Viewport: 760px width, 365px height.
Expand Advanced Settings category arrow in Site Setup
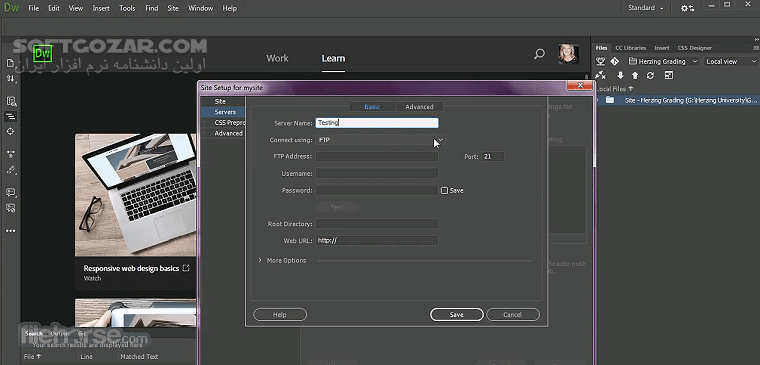click(205, 133)
